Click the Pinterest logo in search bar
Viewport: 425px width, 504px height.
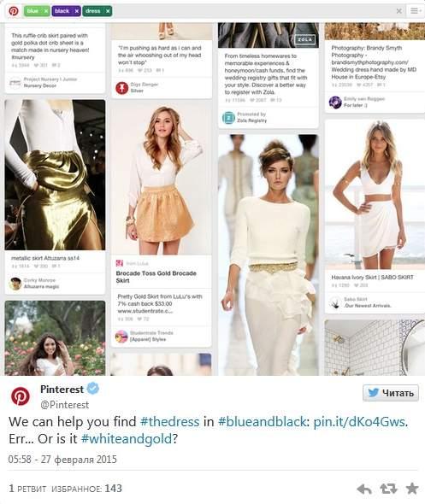pyautogui.click(x=14, y=11)
